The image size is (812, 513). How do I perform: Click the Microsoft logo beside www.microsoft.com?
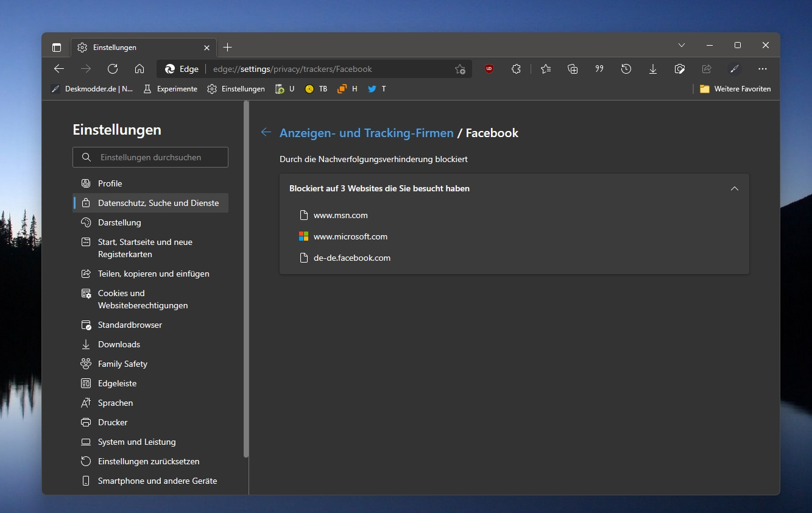304,236
